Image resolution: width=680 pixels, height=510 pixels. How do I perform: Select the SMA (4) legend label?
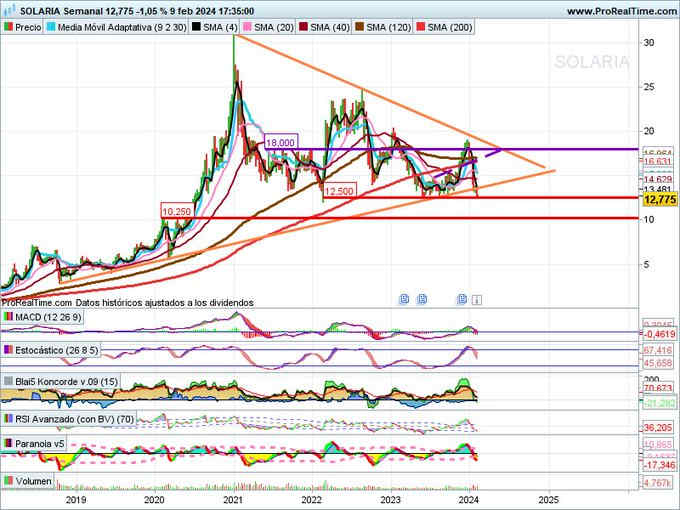[x=220, y=27]
